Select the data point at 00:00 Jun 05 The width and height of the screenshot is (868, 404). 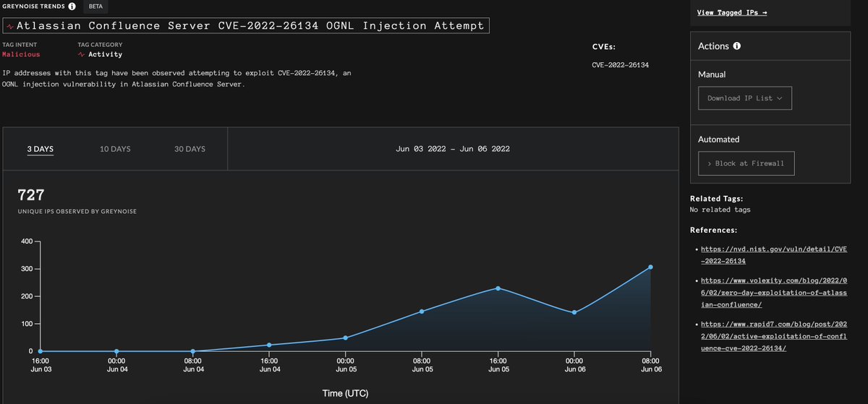point(346,338)
